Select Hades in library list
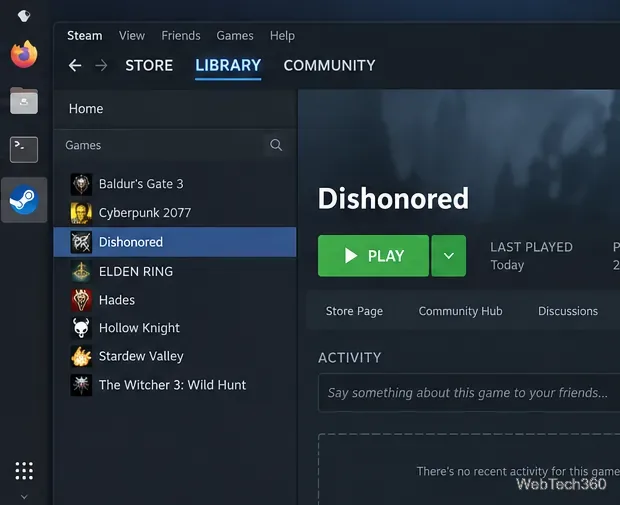This screenshot has width=620, height=505. tap(175, 300)
